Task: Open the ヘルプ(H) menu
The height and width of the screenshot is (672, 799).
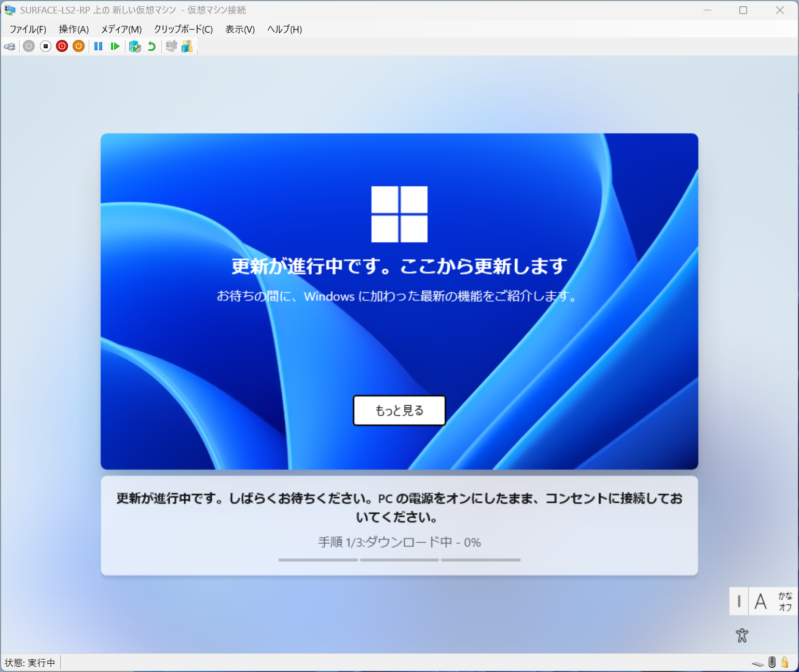Action: (284, 30)
